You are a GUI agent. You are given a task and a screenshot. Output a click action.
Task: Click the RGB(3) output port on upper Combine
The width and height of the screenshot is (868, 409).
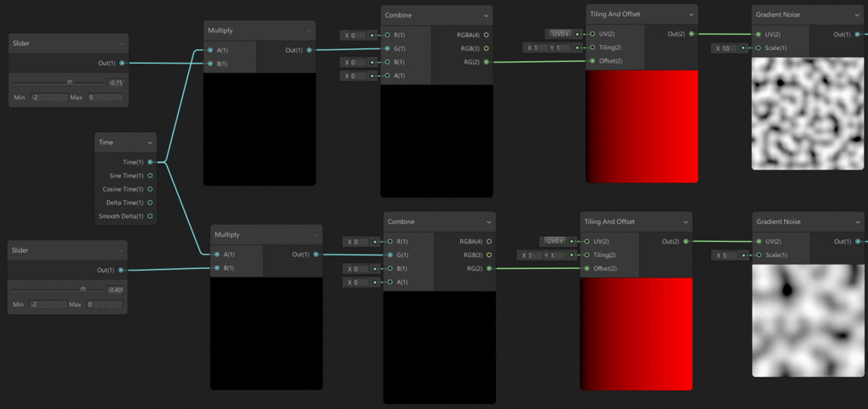tap(486, 48)
